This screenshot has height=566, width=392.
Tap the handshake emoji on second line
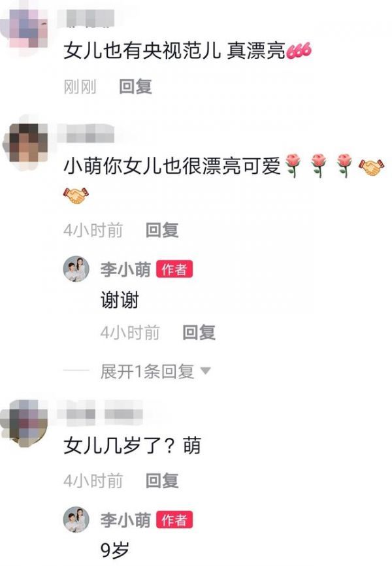(76, 195)
